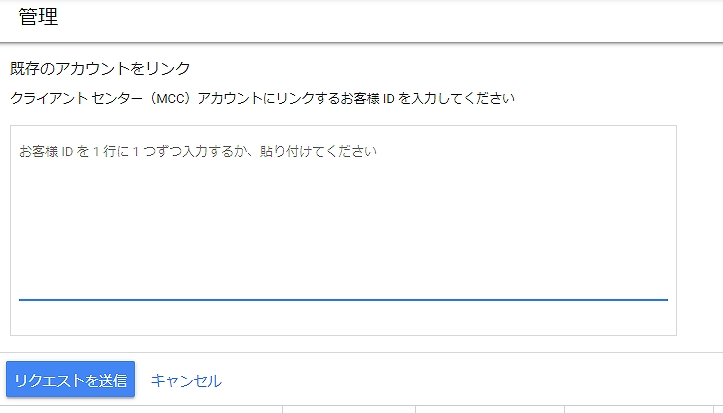The image size is (723, 413).
Task: Click the white header bar beside 管理
Action: [387, 21]
